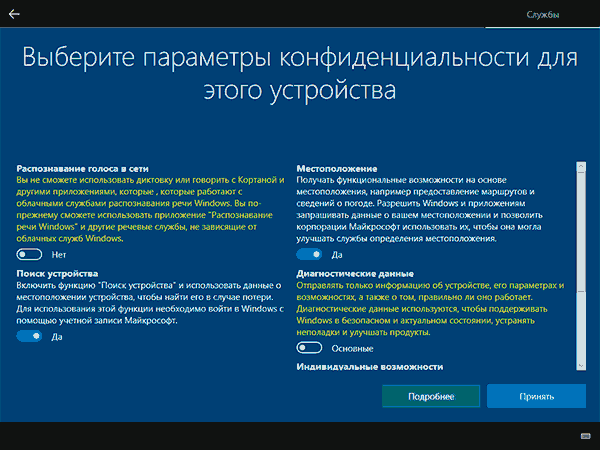
Task: Turn off the Местоположение toggle
Action: click(x=310, y=255)
